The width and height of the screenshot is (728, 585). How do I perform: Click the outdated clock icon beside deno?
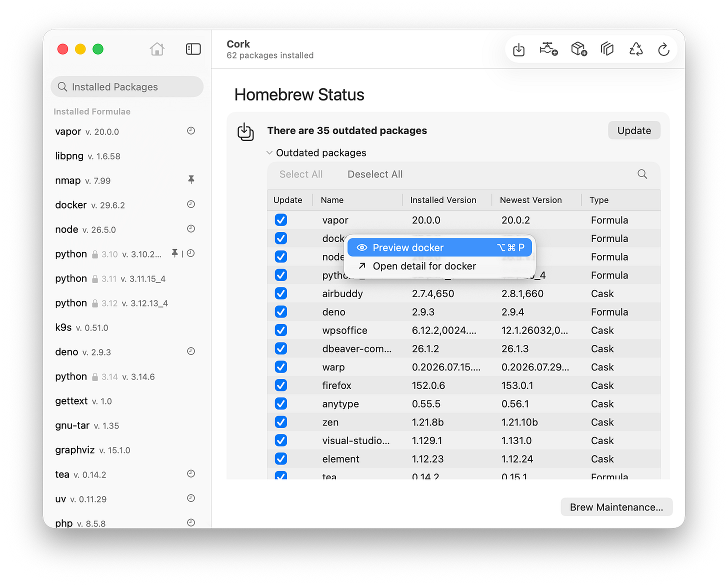point(191,351)
